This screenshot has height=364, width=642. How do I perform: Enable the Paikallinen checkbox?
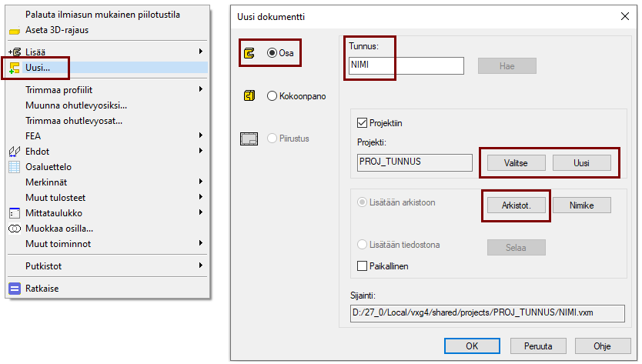click(362, 266)
